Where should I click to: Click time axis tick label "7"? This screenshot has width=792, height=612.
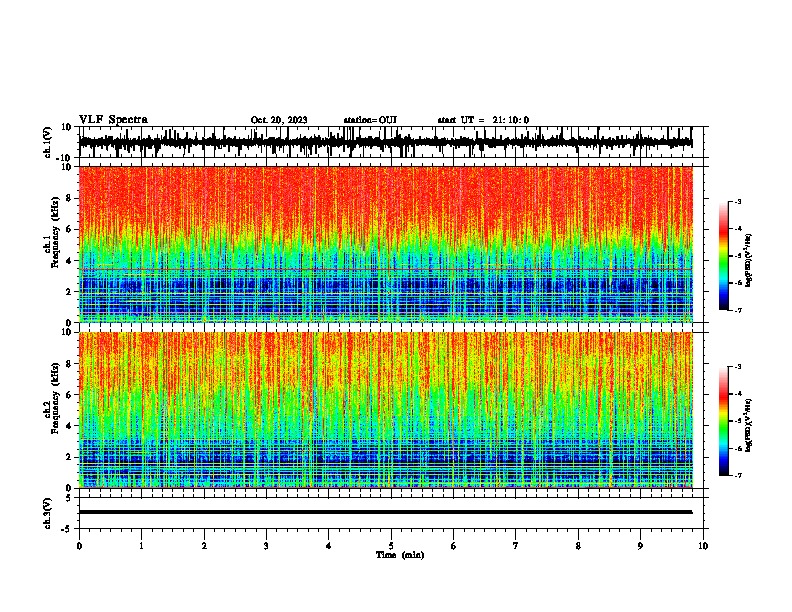516,546
